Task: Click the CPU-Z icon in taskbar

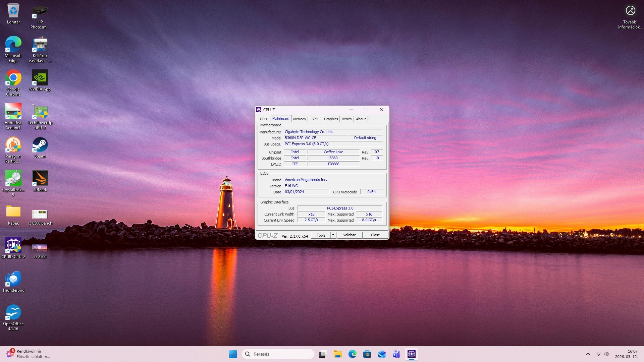Action: (x=412, y=354)
